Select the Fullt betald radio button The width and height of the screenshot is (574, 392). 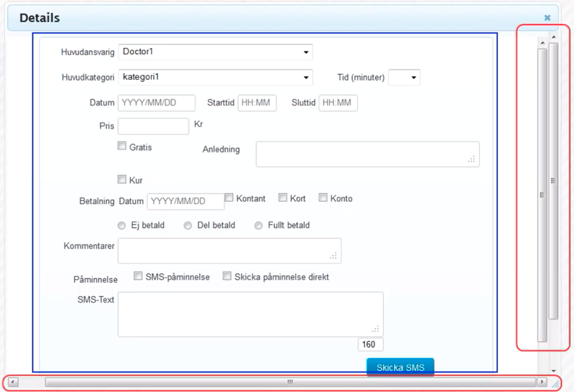[x=258, y=226]
